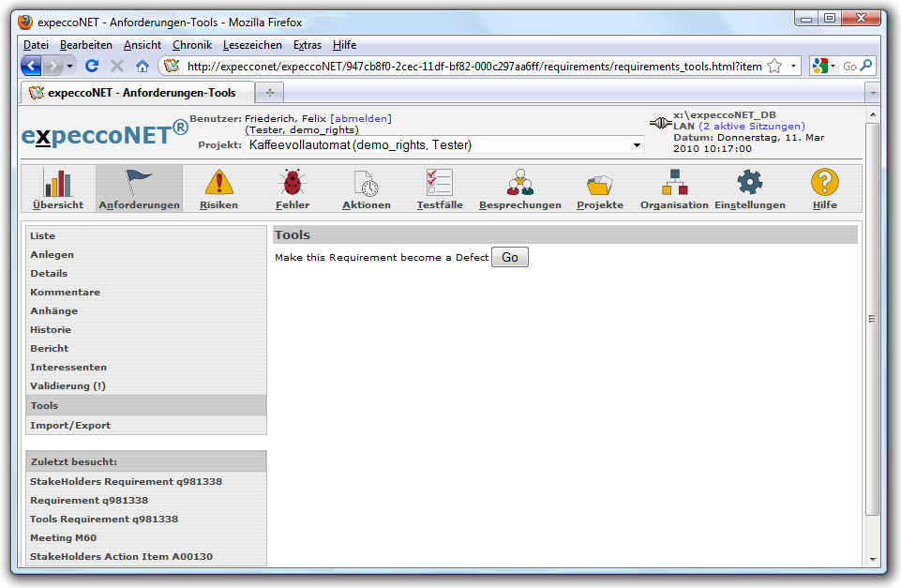Screen dimensions: 901x588
Task: Open the browser back history dropdown arrow
Action: (69, 67)
